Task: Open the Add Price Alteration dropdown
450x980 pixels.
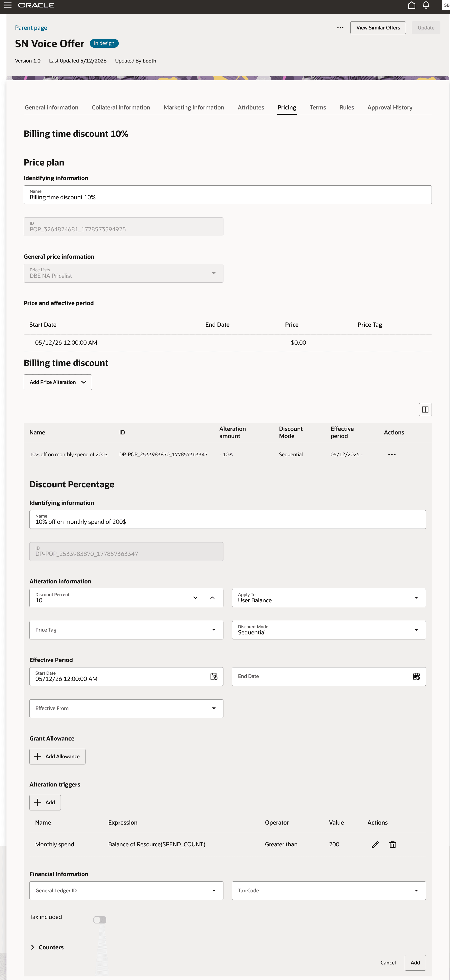Action: pos(57,382)
